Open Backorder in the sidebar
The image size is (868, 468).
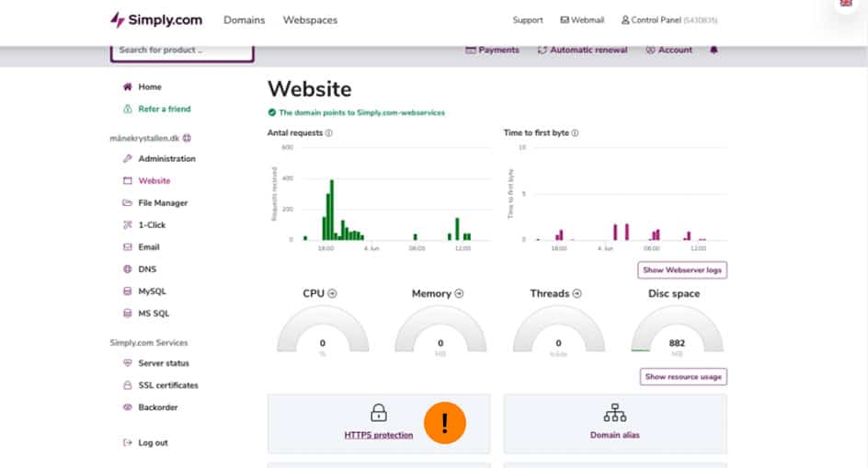coord(158,407)
